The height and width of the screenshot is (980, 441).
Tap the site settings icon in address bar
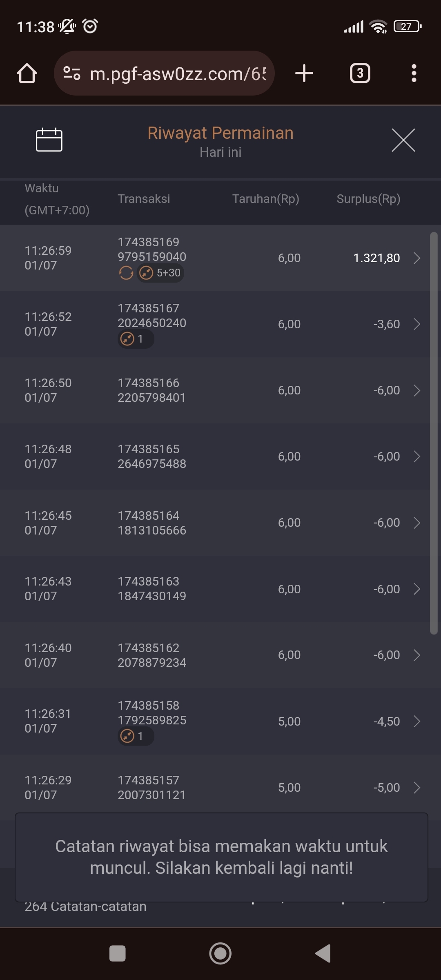point(72,73)
